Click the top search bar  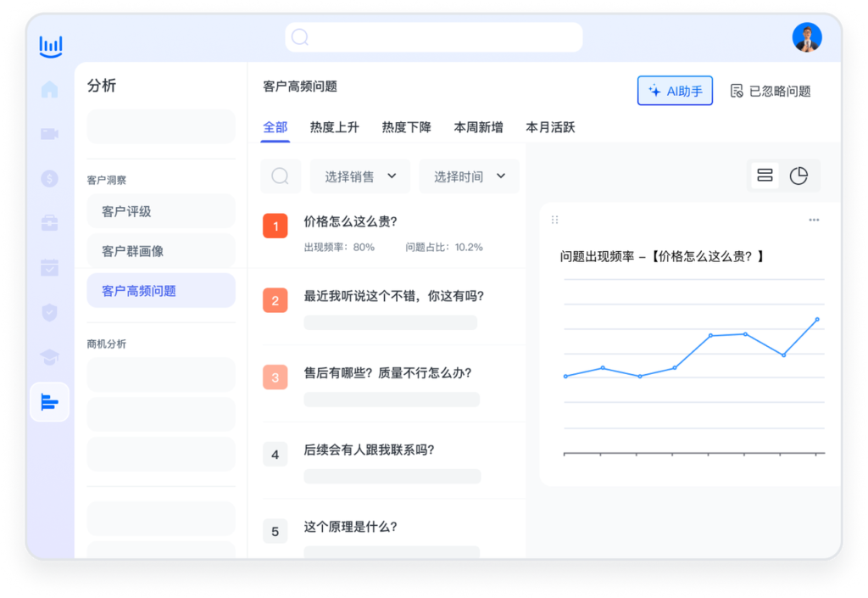click(434, 37)
